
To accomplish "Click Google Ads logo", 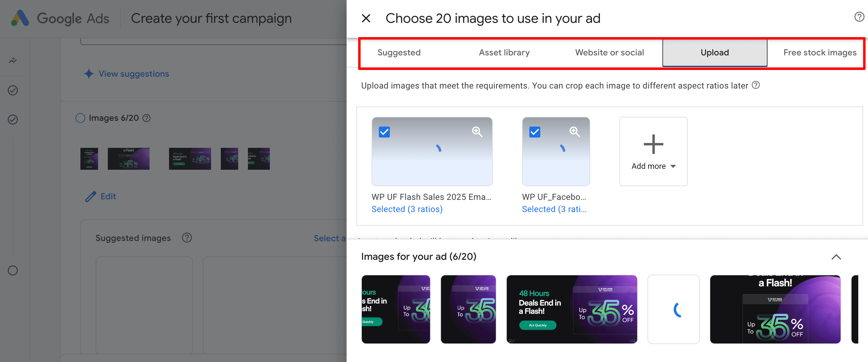I will click(x=60, y=19).
